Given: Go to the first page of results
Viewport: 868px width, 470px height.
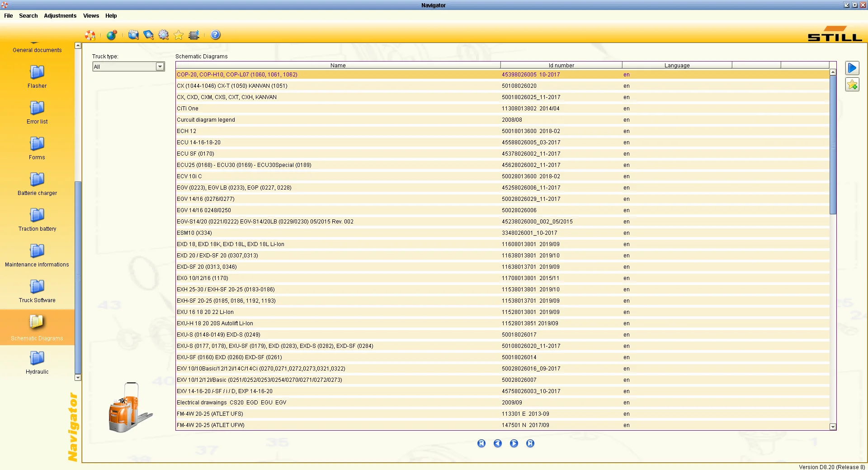Looking at the screenshot, I should click(x=481, y=443).
